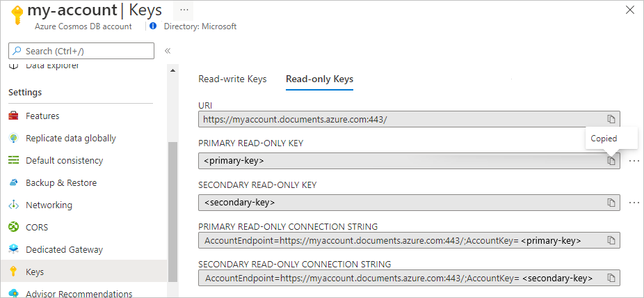Copy secondary read-only connection string

[611, 278]
